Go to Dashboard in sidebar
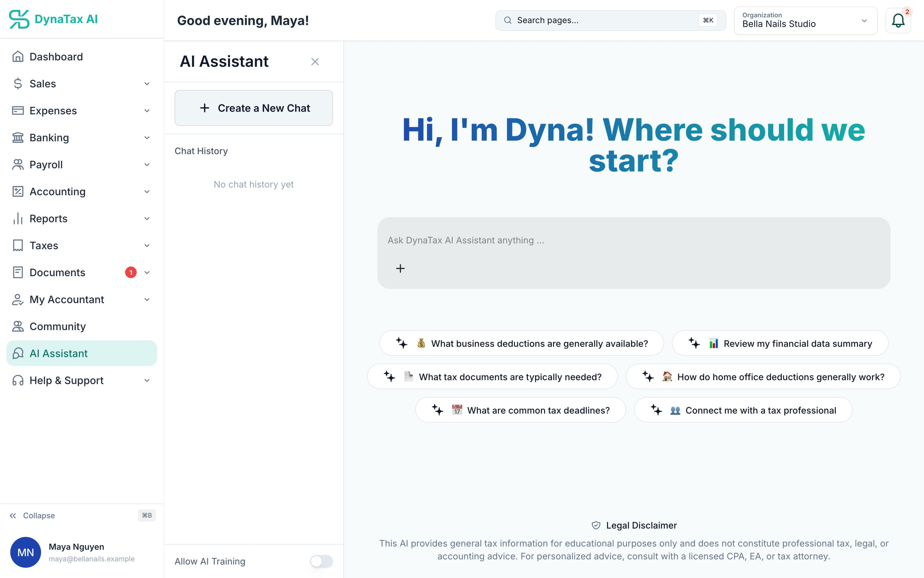The width and height of the screenshot is (924, 578). [x=82, y=57]
